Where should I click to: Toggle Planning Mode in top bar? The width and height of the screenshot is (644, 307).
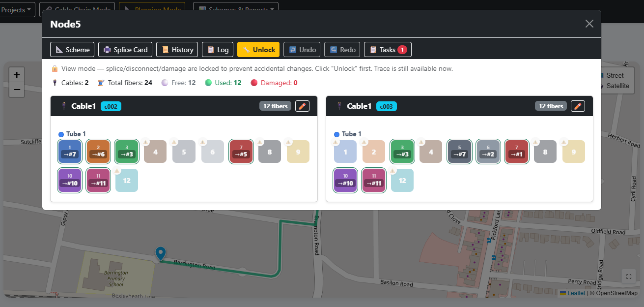(152, 10)
